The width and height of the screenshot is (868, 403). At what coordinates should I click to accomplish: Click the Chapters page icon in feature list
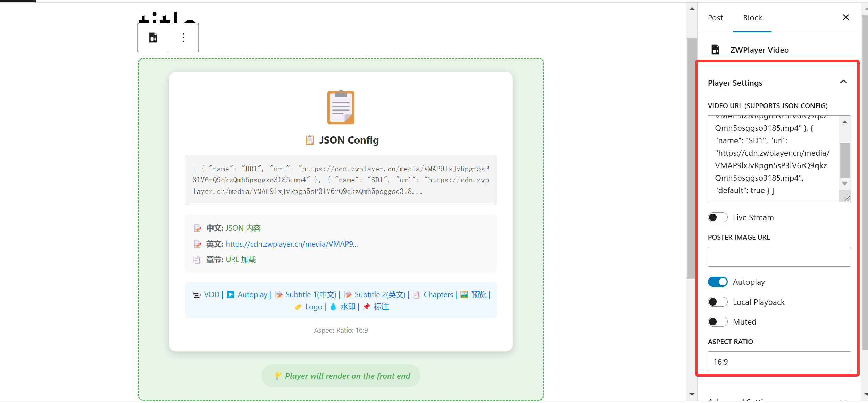(417, 295)
